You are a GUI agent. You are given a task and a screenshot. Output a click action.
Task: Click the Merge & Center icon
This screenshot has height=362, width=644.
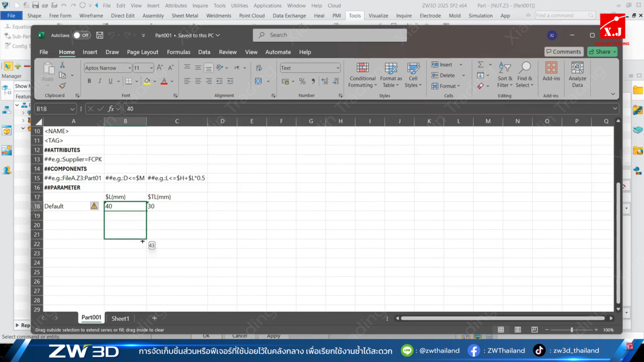point(258,81)
